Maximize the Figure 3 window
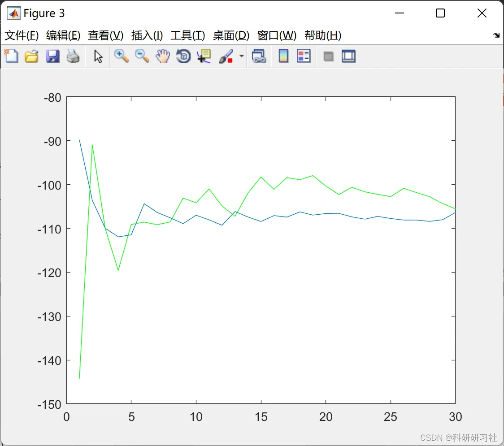 pos(440,13)
